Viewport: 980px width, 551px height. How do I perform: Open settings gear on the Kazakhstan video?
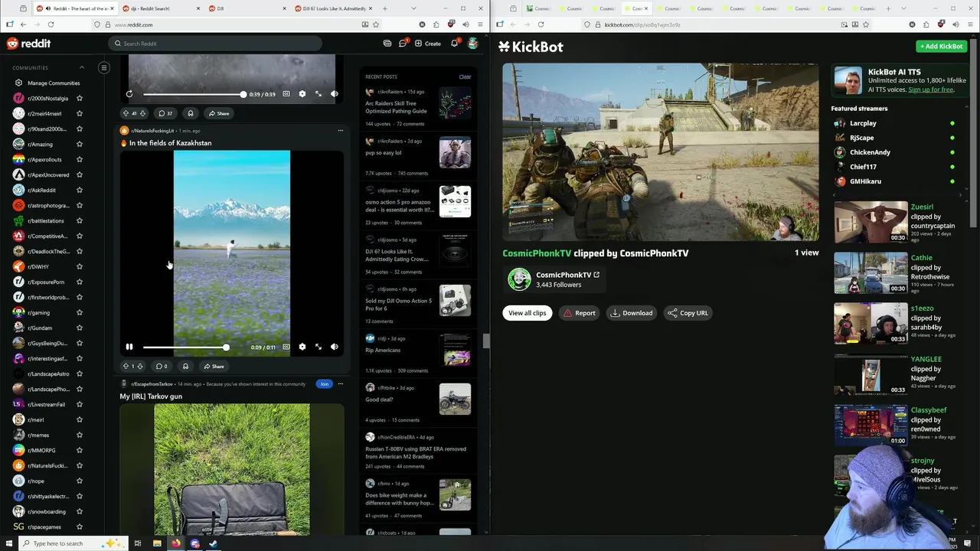click(x=302, y=347)
